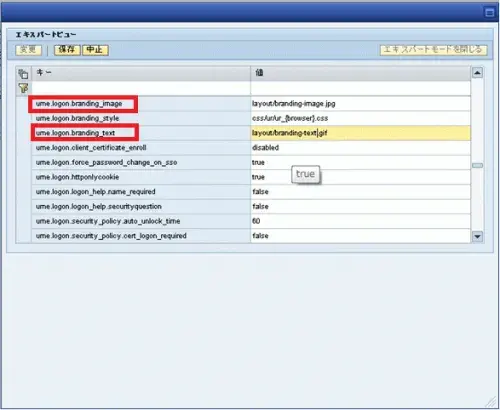Click the true value for force_password_change_on_sso

[x=361, y=162]
